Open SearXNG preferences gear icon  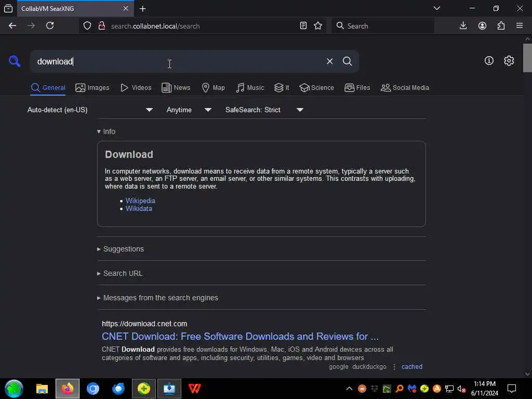pyautogui.click(x=509, y=61)
